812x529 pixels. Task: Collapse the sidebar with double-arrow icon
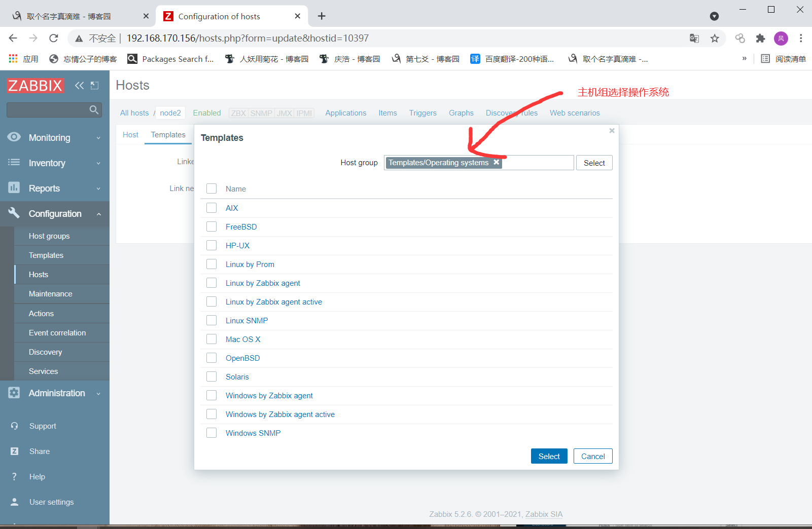[79, 85]
